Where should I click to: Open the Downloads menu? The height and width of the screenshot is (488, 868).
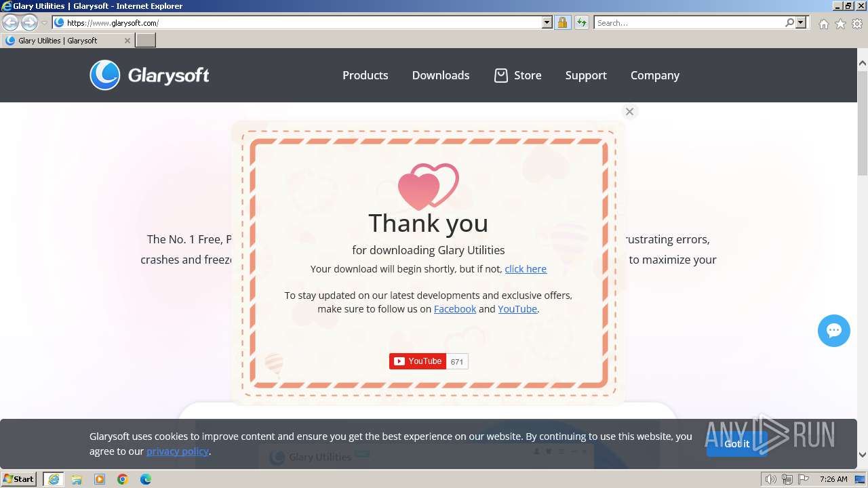click(x=441, y=75)
